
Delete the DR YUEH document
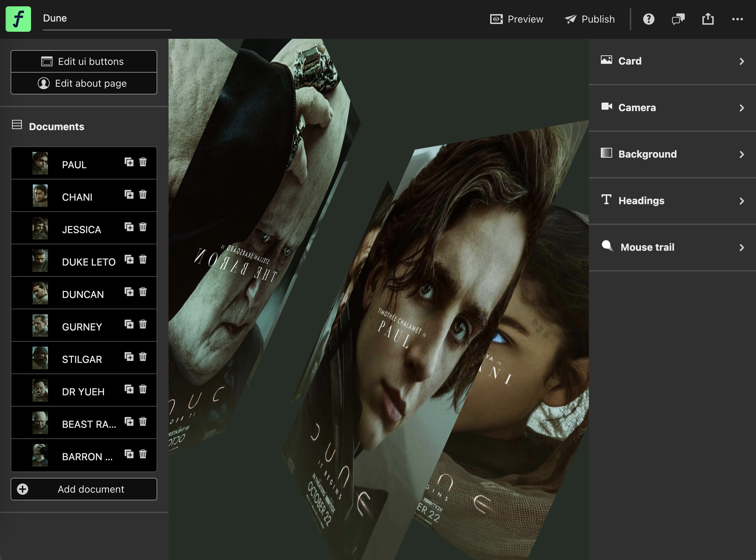(x=143, y=389)
